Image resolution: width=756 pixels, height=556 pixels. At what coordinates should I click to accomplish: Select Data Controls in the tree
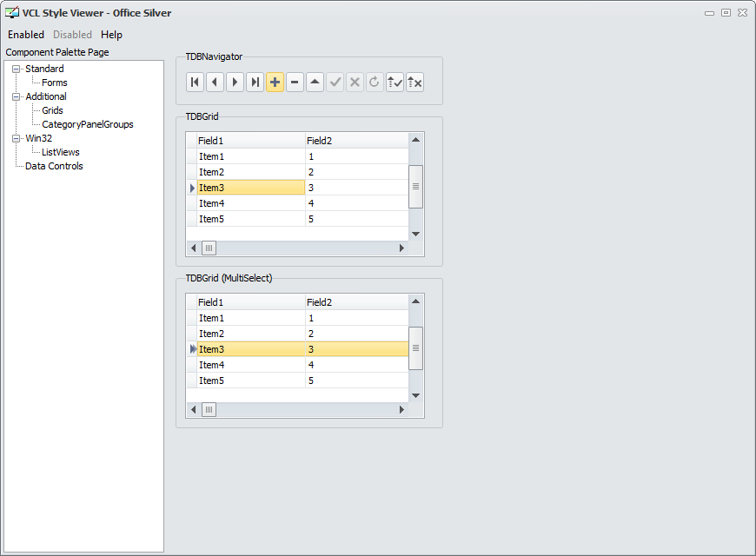[x=54, y=166]
